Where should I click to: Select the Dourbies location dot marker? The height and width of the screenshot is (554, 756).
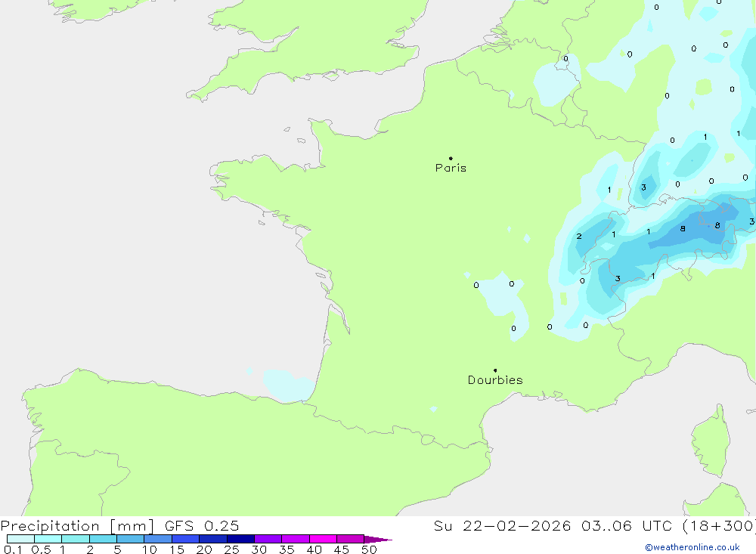coord(495,370)
